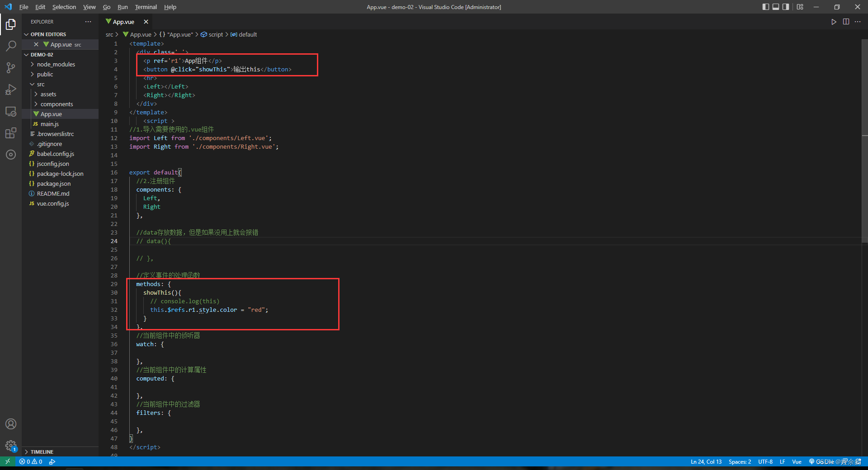
Task: Open the View menu
Action: pos(90,7)
